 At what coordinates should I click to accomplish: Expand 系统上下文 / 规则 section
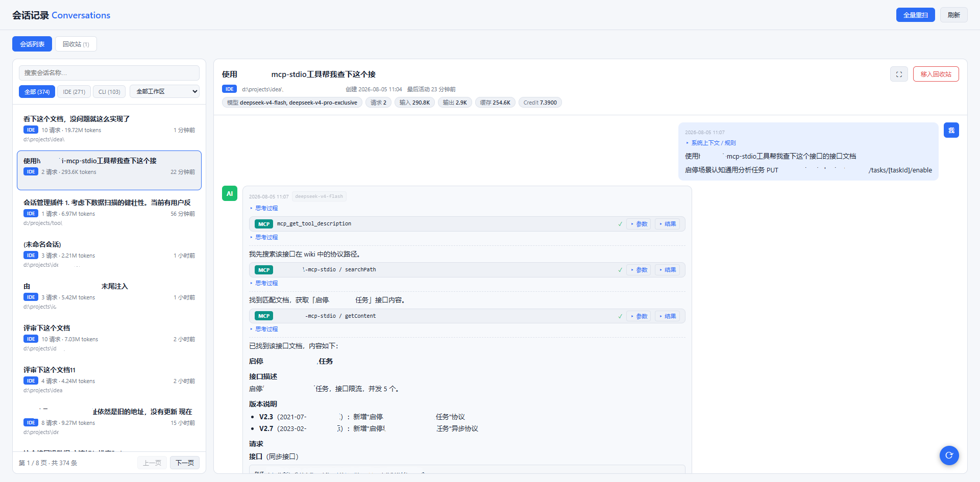pyautogui.click(x=711, y=143)
